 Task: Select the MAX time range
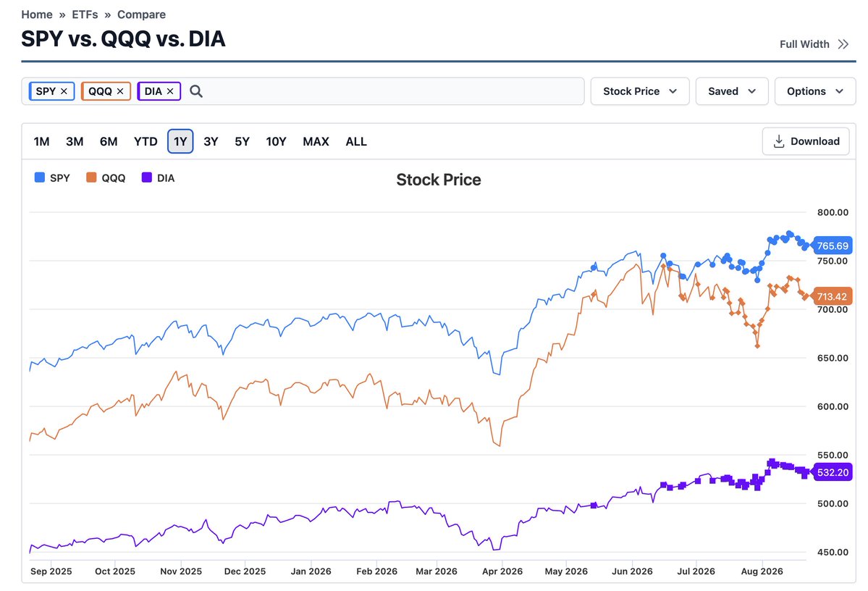(316, 141)
